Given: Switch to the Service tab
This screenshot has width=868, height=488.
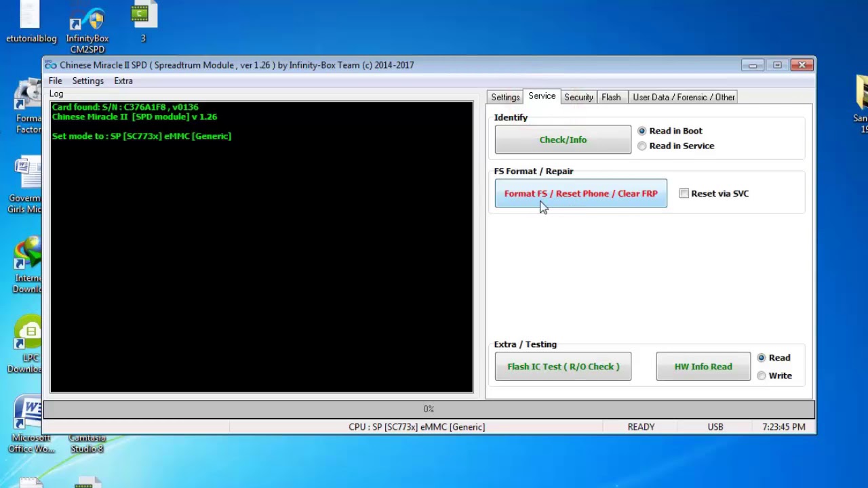Looking at the screenshot, I should [x=542, y=96].
